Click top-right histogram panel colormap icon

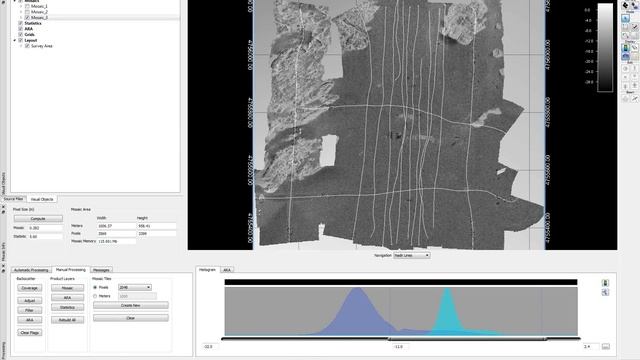coord(605,283)
